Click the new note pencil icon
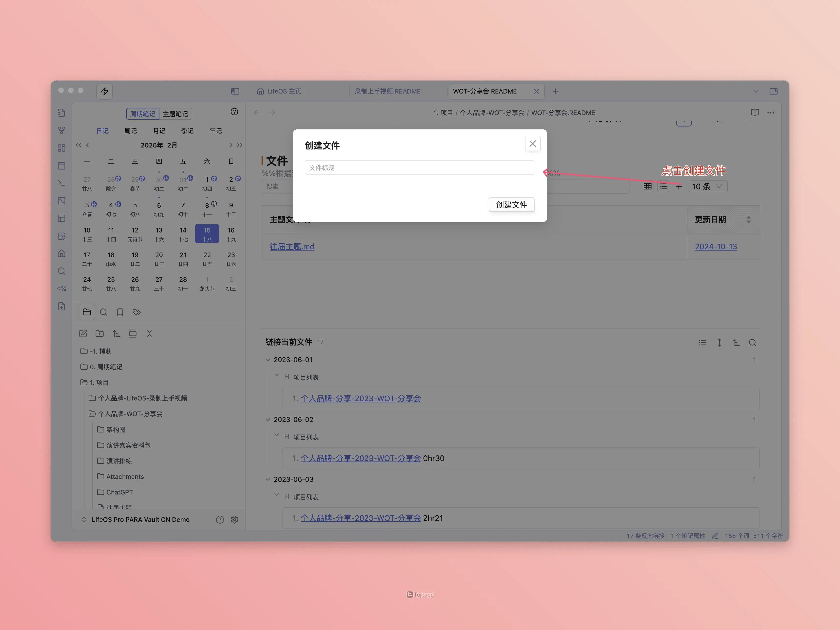The image size is (840, 630). pos(83,334)
